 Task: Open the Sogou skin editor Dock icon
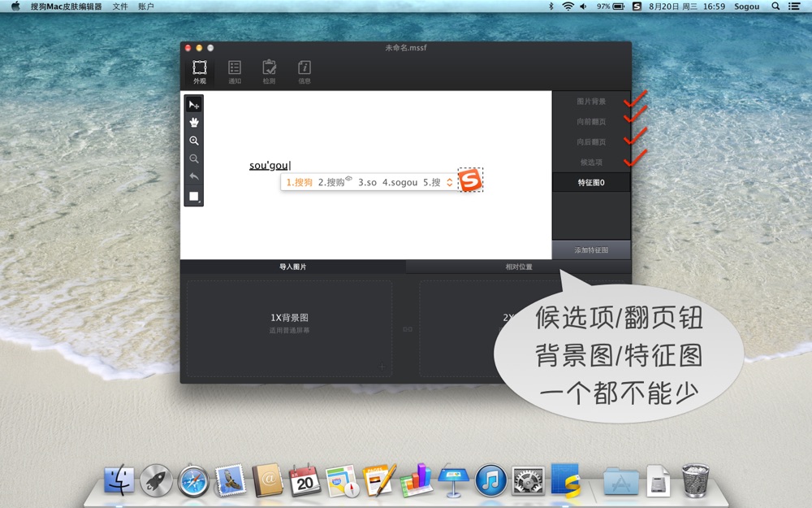[x=565, y=480]
